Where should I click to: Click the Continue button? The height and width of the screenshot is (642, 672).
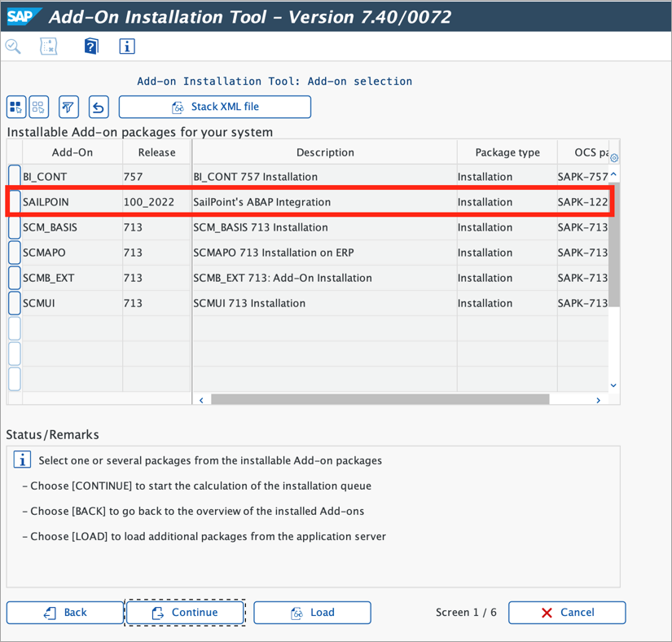click(x=185, y=613)
